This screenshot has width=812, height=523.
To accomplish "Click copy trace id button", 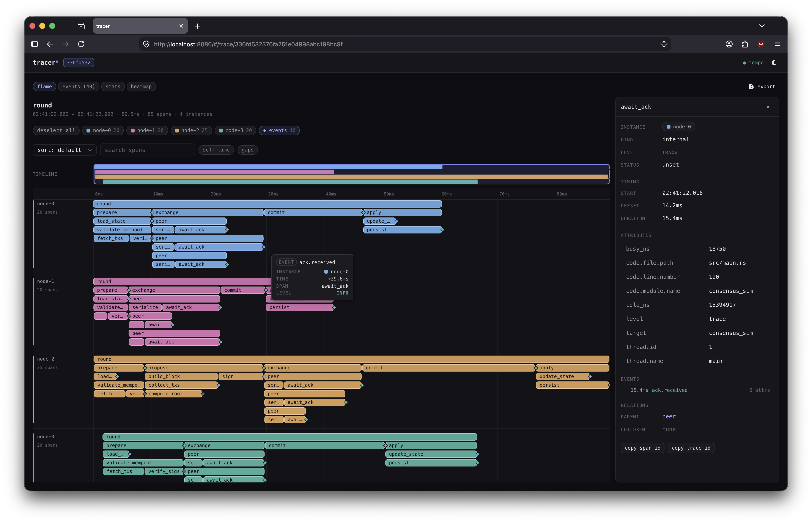I will click(x=691, y=448).
